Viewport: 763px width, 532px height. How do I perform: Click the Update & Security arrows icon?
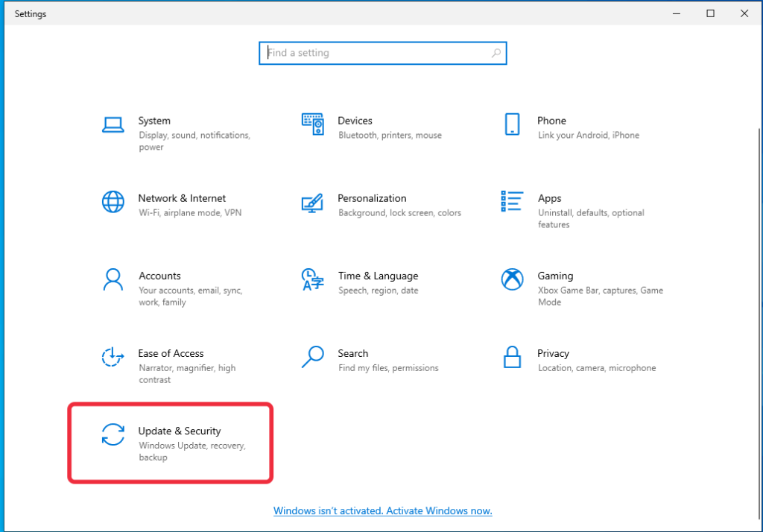pos(113,434)
